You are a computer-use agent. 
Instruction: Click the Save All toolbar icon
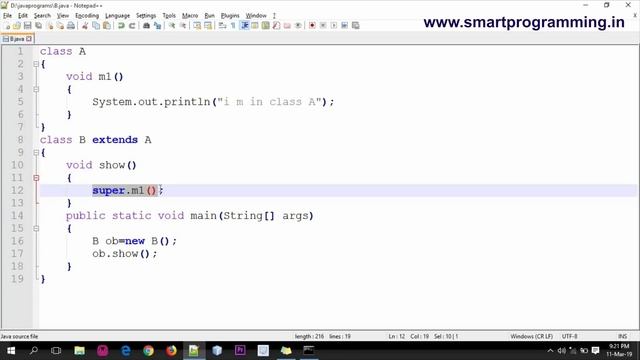pyautogui.click(x=38, y=26)
